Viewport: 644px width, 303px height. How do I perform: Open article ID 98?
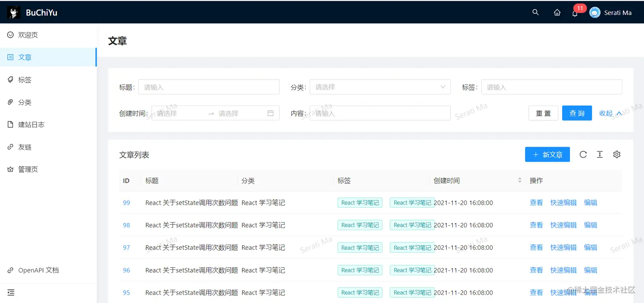126,225
